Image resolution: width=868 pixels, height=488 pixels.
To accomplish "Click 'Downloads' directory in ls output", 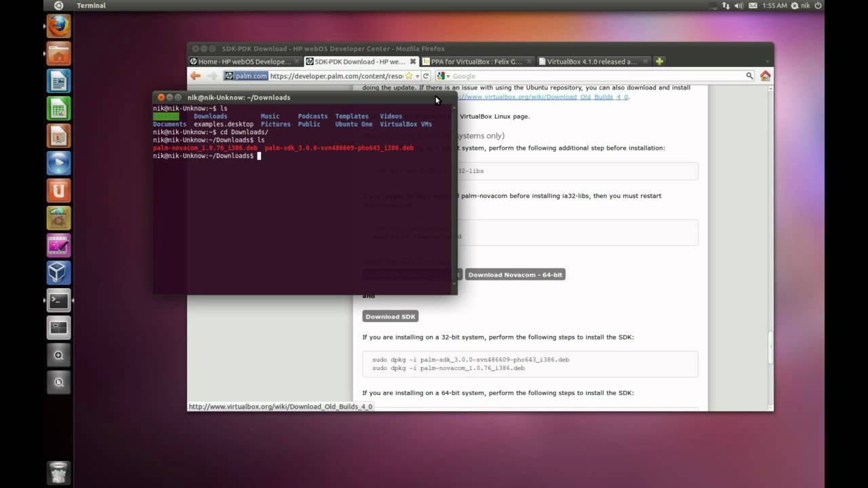I will point(210,117).
